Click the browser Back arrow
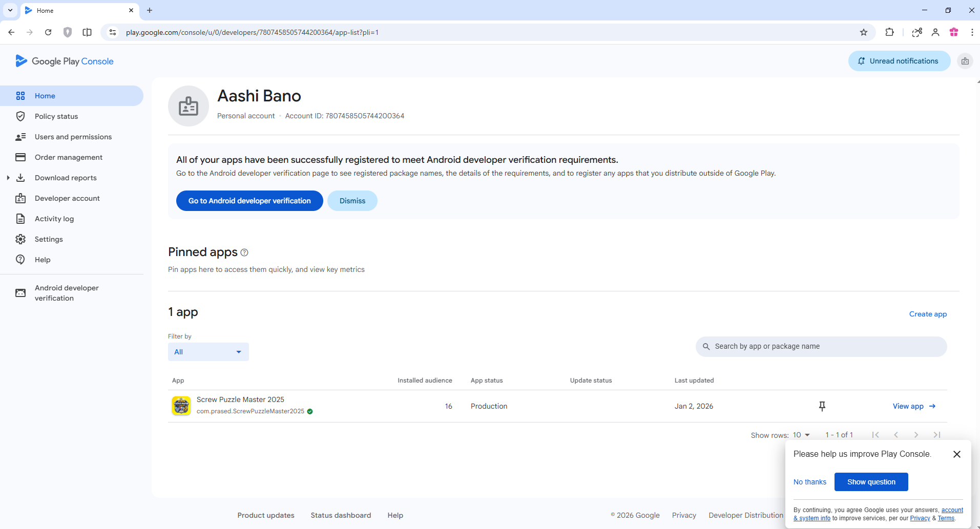This screenshot has width=980, height=529. tap(11, 32)
